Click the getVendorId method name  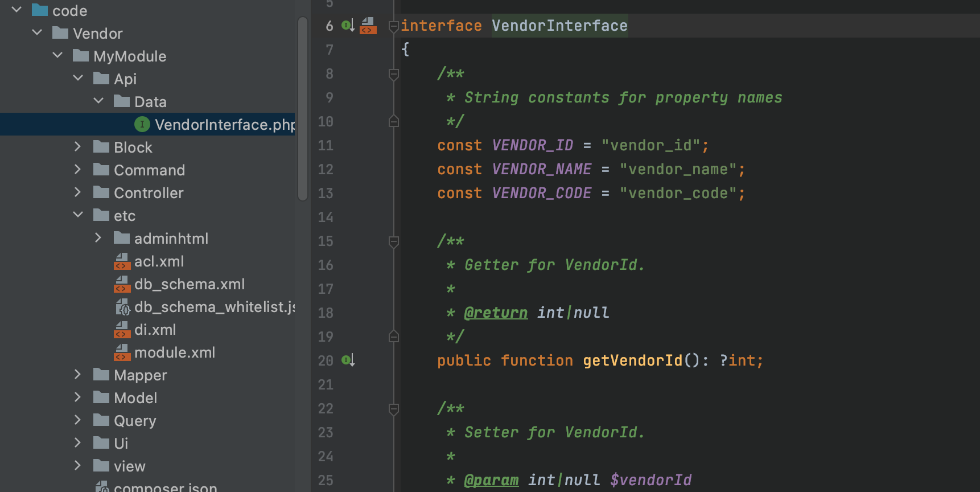coord(632,360)
